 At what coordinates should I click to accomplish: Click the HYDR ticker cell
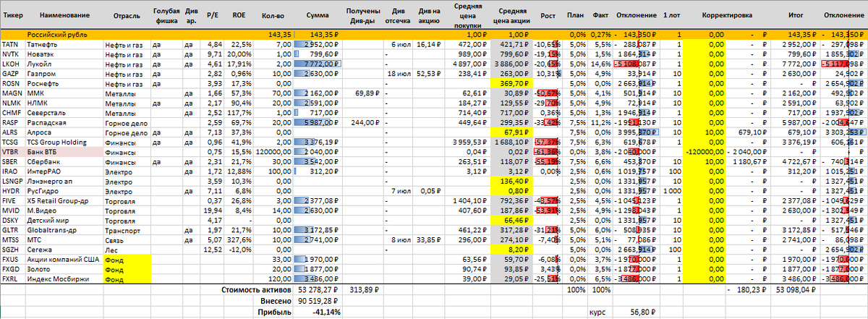click(x=12, y=192)
